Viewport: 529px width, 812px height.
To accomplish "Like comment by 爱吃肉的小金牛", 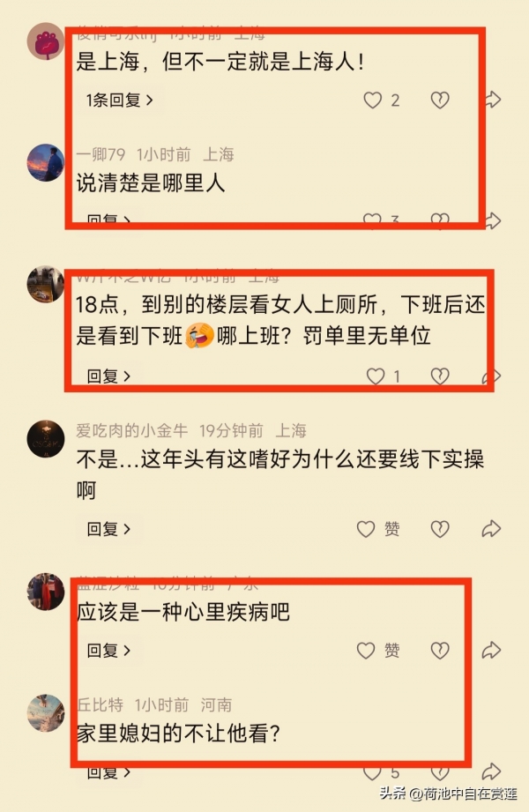I will 366,529.
